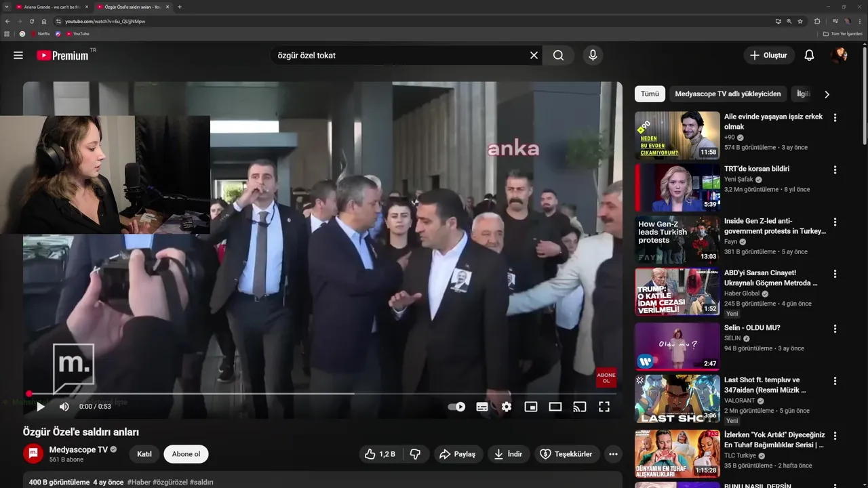Screen dimensions: 868x488
Task: Download video with İndir button
Action: 508,454
